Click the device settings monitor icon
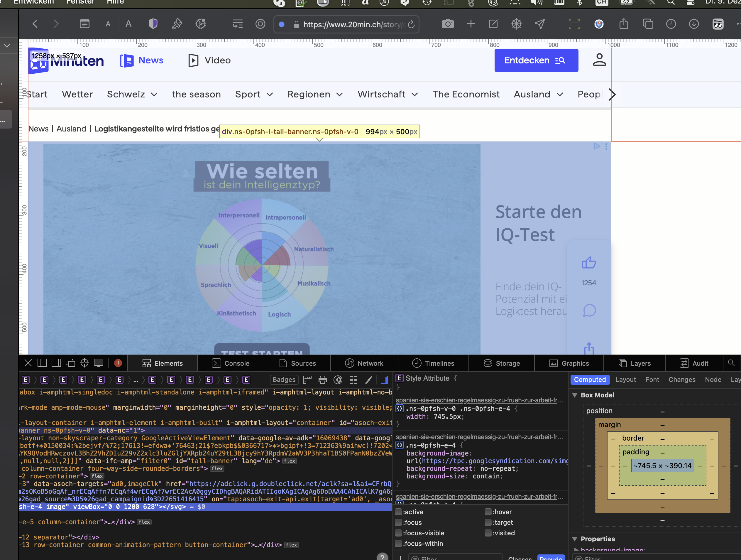Viewport: 741px width, 560px height. (x=99, y=363)
